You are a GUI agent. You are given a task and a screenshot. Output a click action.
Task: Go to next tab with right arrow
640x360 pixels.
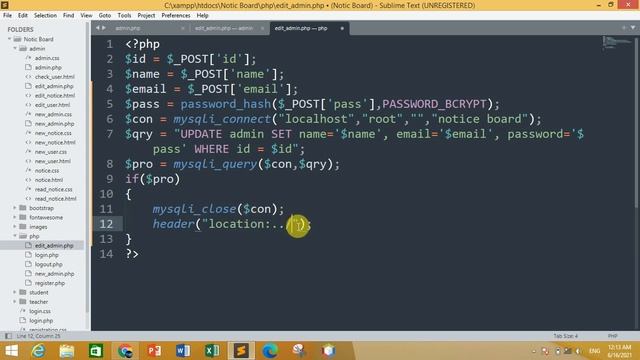tap(104, 28)
